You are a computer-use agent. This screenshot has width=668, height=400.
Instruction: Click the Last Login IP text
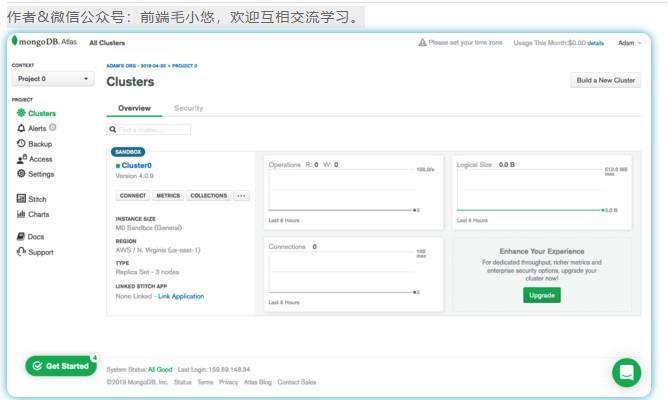(x=214, y=369)
